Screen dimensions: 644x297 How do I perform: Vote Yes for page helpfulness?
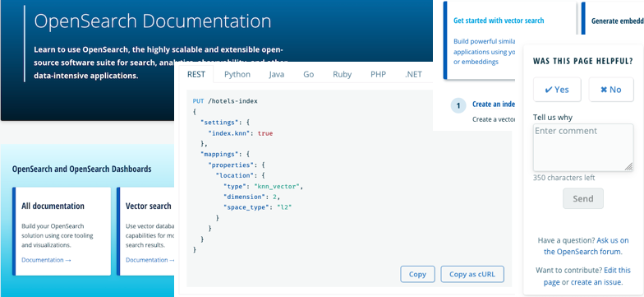[557, 89]
